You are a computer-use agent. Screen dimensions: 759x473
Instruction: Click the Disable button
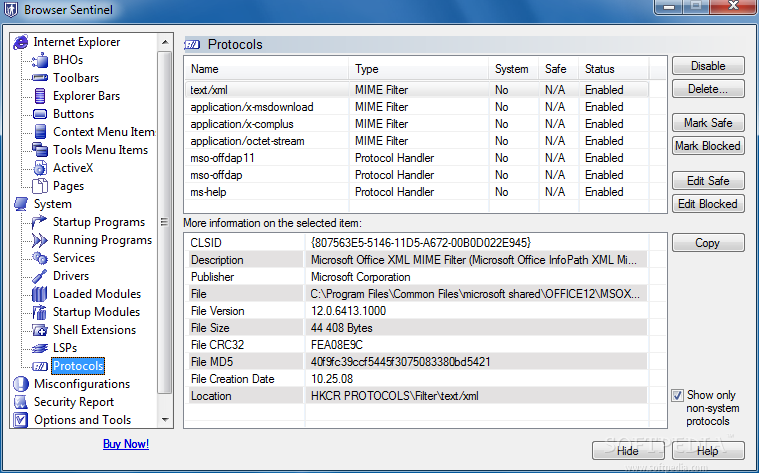(x=708, y=66)
